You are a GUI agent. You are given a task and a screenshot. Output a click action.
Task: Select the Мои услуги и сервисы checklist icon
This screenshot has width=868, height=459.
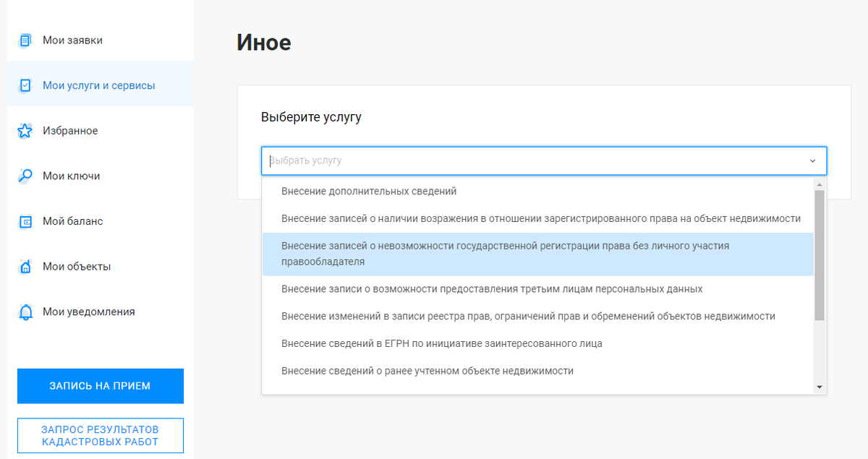pyautogui.click(x=24, y=85)
